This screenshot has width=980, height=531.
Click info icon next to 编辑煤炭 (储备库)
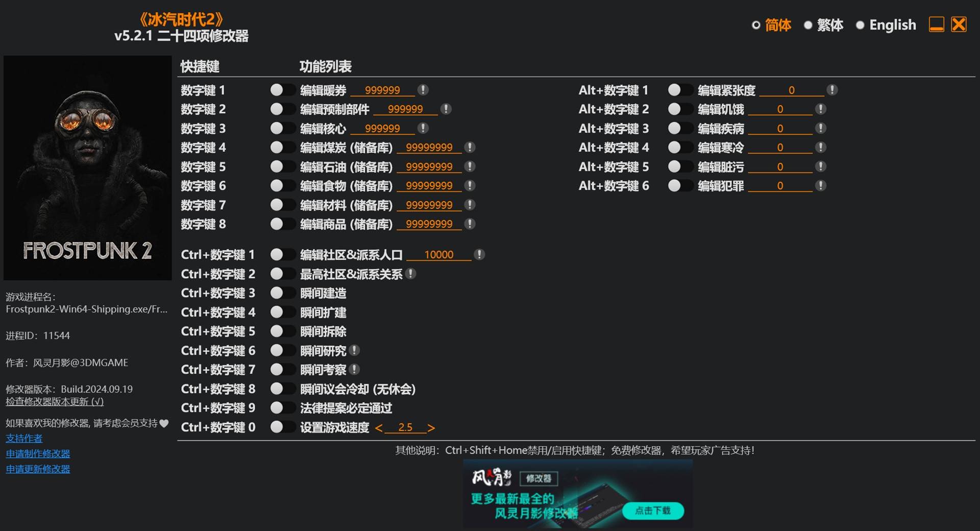click(x=470, y=147)
